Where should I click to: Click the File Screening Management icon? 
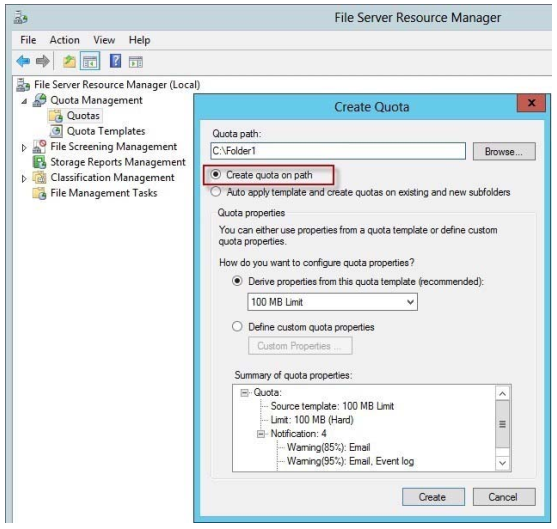[39, 146]
